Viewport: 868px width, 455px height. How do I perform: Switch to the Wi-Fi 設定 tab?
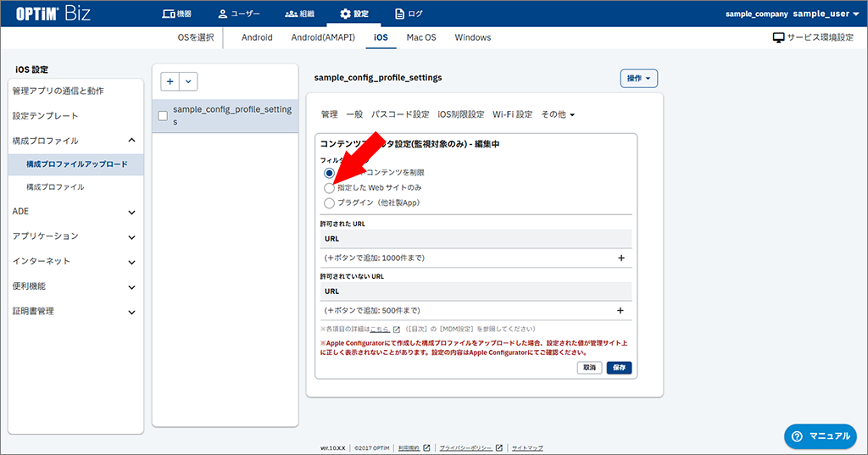click(x=513, y=114)
